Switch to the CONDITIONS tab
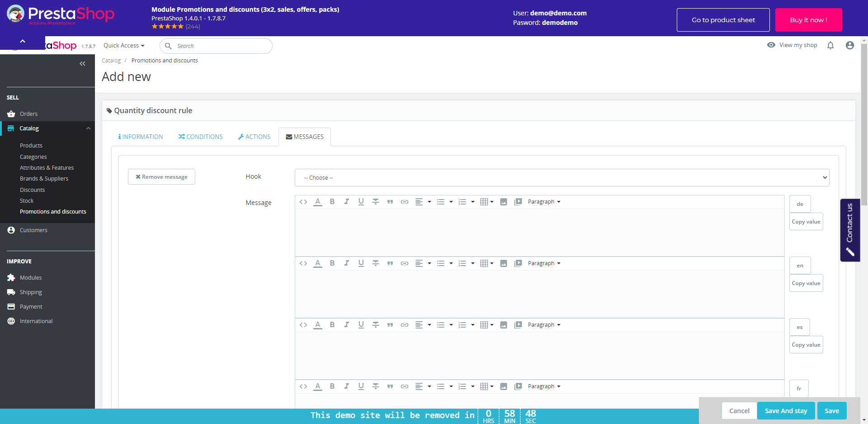 [x=200, y=137]
